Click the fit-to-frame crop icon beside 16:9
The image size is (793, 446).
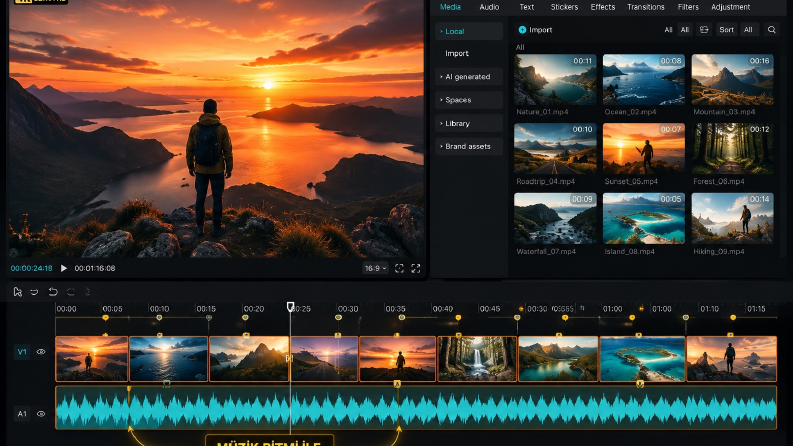tap(399, 269)
